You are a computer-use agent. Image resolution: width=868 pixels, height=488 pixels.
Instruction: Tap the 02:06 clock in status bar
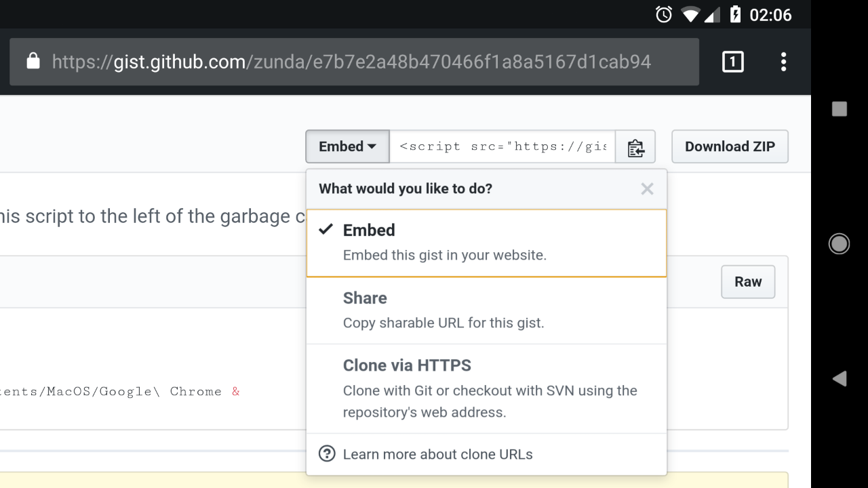770,15
